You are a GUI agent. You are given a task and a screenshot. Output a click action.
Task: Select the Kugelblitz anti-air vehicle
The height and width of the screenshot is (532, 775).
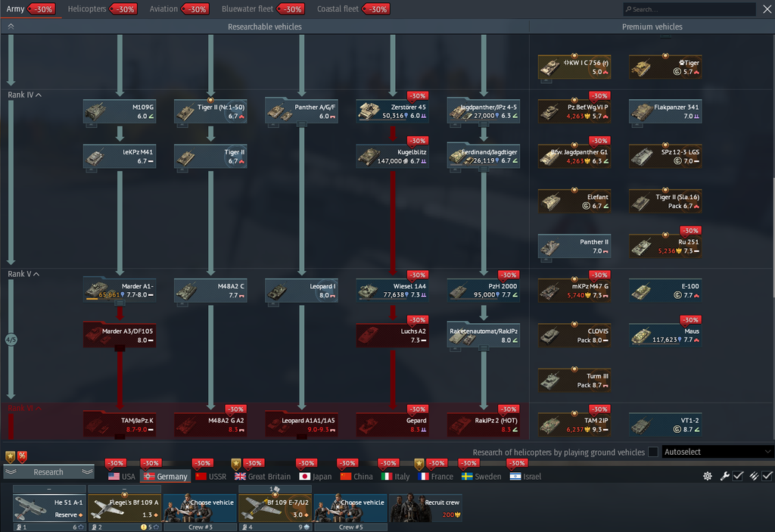(x=393, y=156)
